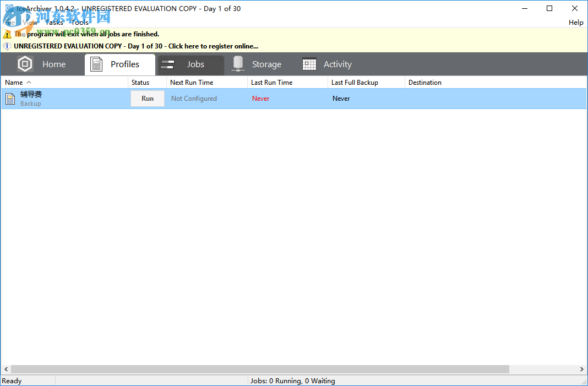Click the warning triangle icon
Viewport: 588px width, 386px height.
coord(7,35)
